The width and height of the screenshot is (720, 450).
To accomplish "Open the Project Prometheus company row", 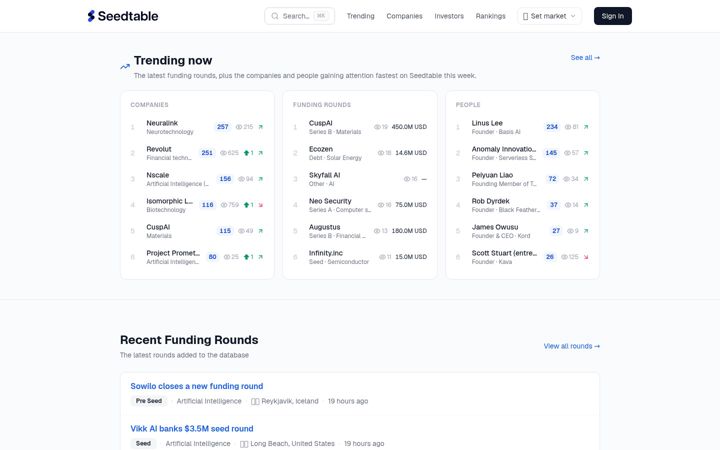I will click(x=197, y=257).
